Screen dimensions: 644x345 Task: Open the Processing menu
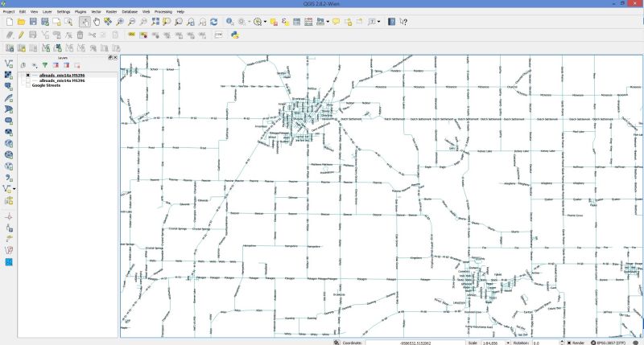click(163, 12)
